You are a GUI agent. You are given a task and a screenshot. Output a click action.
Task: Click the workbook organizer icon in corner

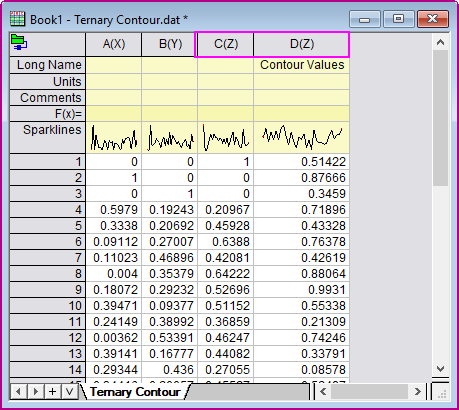tap(19, 42)
